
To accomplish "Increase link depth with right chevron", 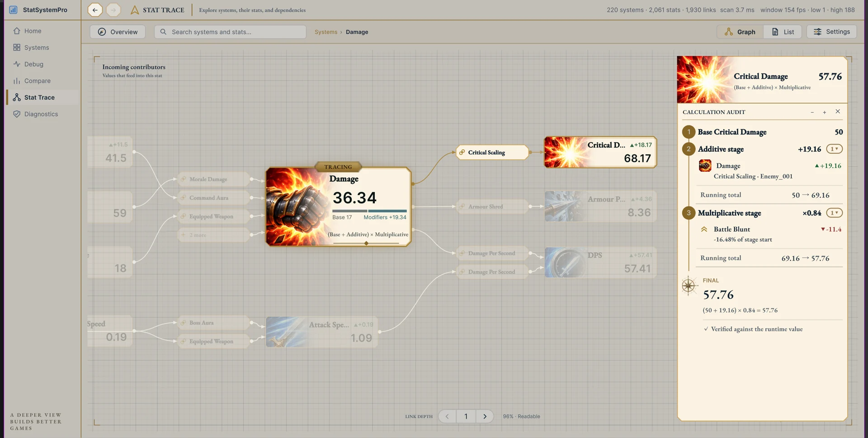I will point(485,416).
